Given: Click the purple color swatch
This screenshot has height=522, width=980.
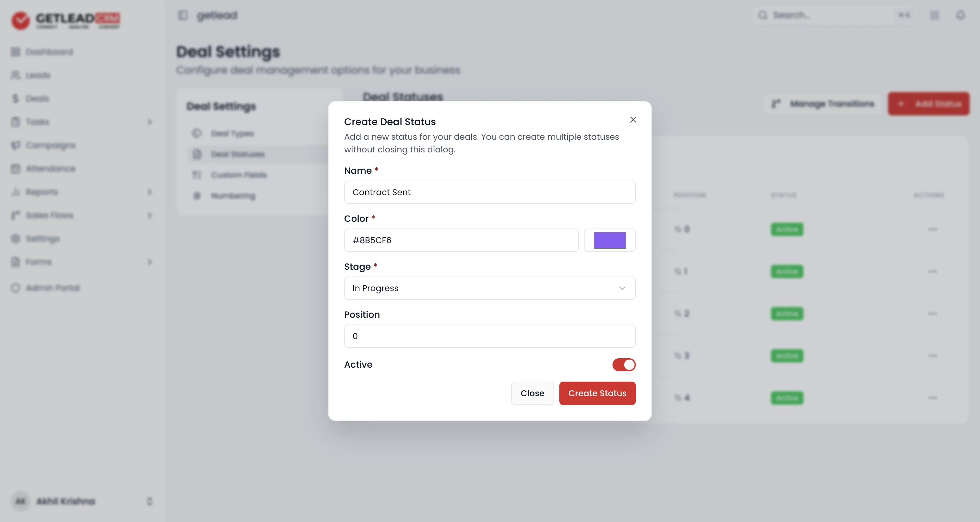Looking at the screenshot, I should 610,240.
